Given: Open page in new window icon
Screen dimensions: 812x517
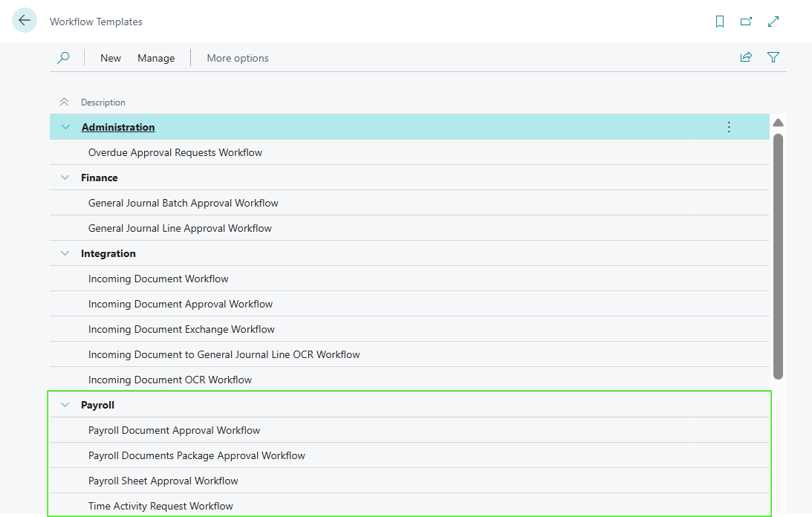Looking at the screenshot, I should tap(746, 22).
